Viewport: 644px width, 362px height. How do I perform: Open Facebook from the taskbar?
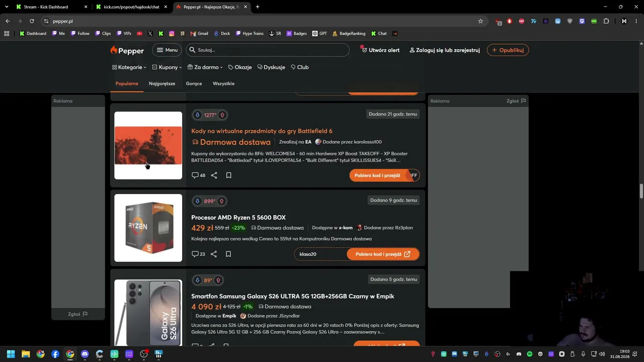click(x=55, y=354)
